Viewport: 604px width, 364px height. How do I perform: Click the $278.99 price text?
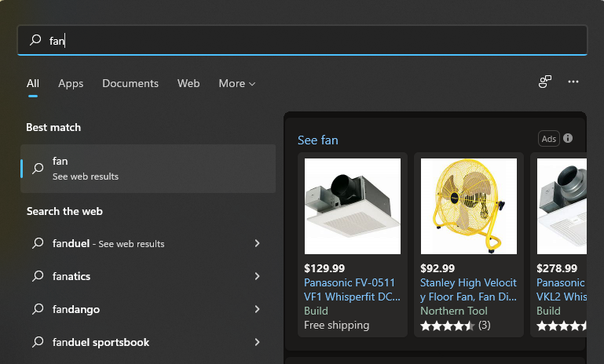(557, 268)
